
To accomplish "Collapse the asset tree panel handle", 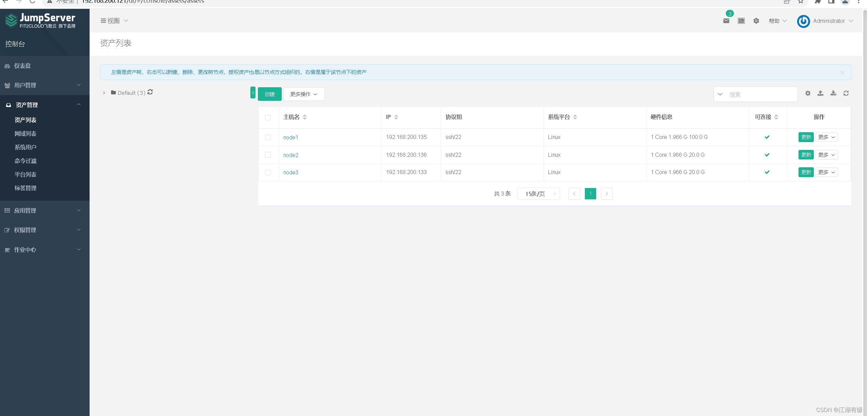I will tap(253, 93).
